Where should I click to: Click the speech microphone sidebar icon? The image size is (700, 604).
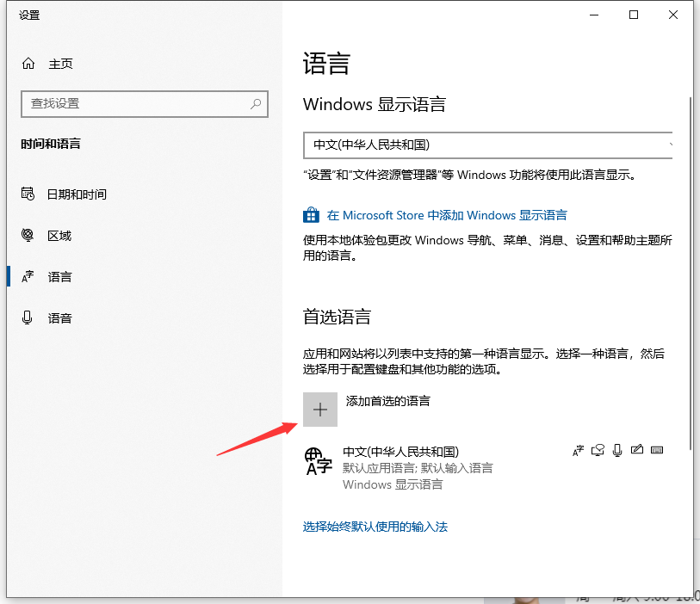pos(28,317)
